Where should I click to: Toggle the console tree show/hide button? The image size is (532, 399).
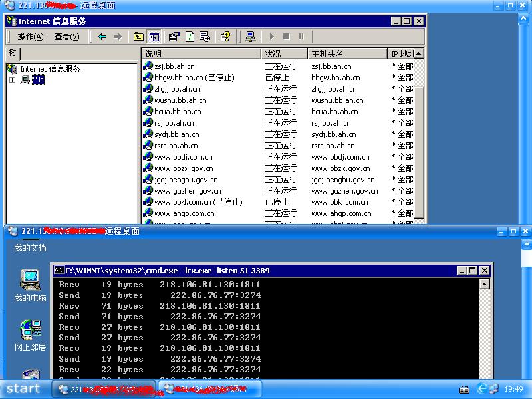154,37
